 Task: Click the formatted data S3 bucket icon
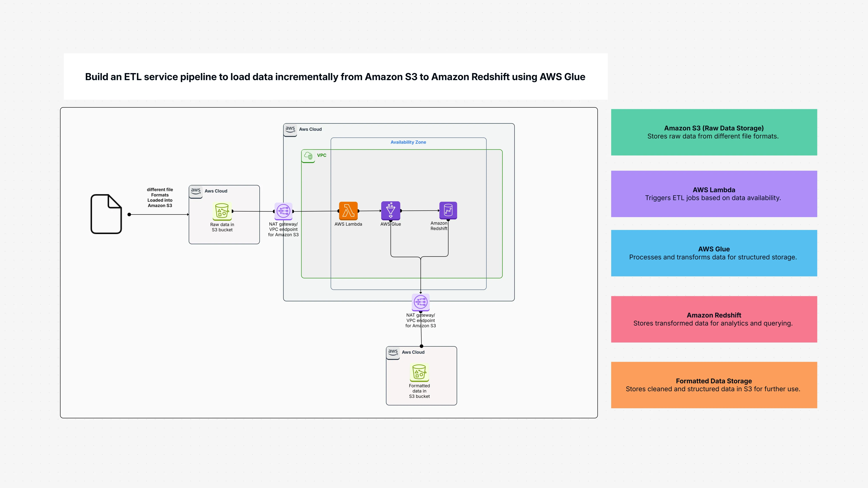coord(419,372)
